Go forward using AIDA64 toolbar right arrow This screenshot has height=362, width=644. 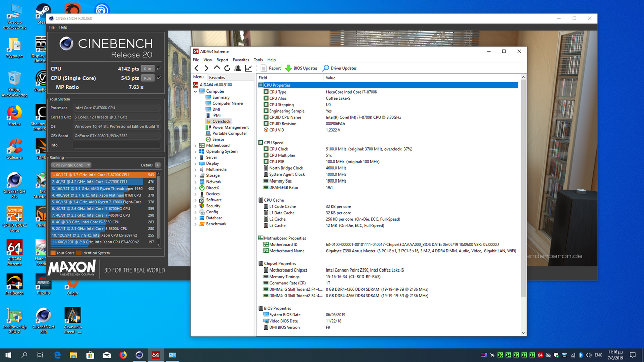[x=206, y=68]
